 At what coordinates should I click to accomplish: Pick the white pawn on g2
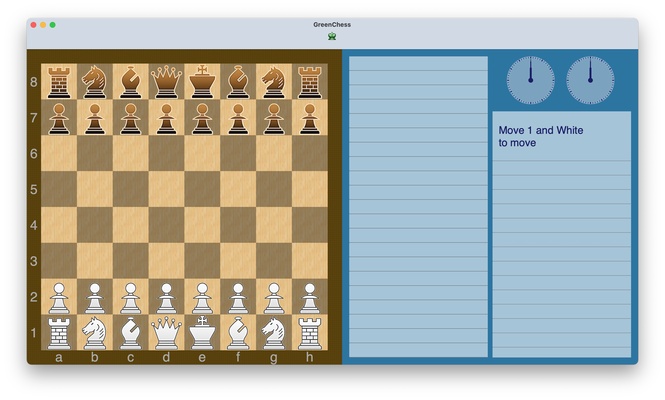click(274, 298)
